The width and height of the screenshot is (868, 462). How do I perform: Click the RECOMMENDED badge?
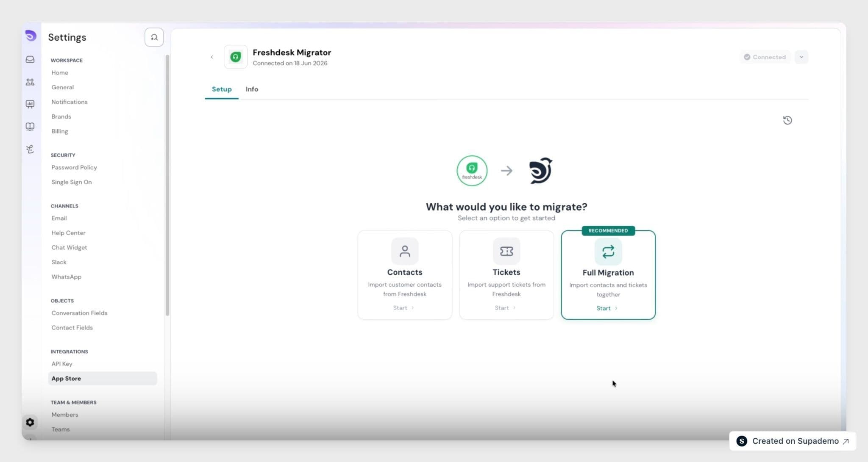(608, 231)
